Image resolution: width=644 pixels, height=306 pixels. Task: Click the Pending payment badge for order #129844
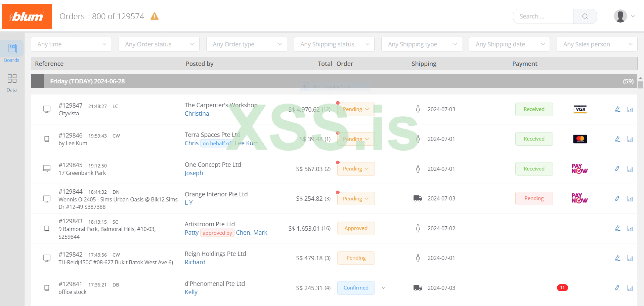(534, 198)
